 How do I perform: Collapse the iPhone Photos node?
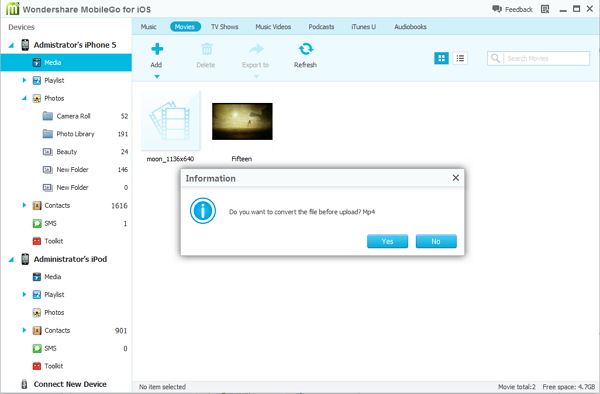[24, 98]
